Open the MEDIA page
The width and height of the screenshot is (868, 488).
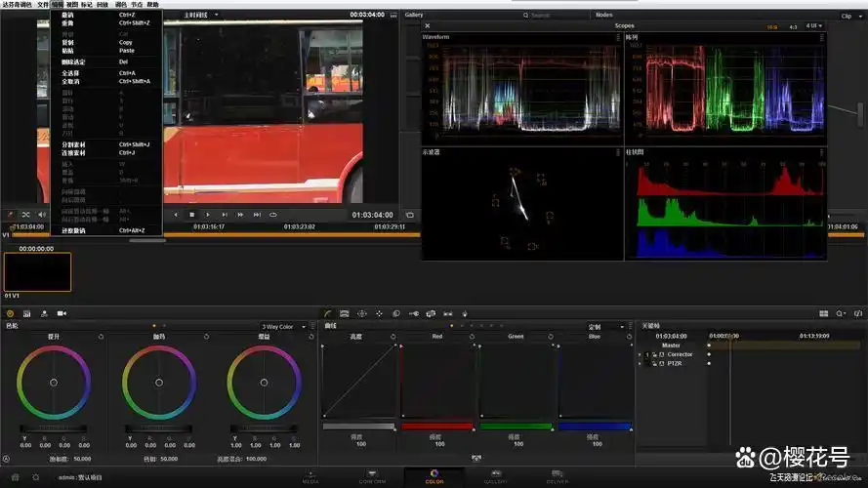pyautogui.click(x=310, y=477)
